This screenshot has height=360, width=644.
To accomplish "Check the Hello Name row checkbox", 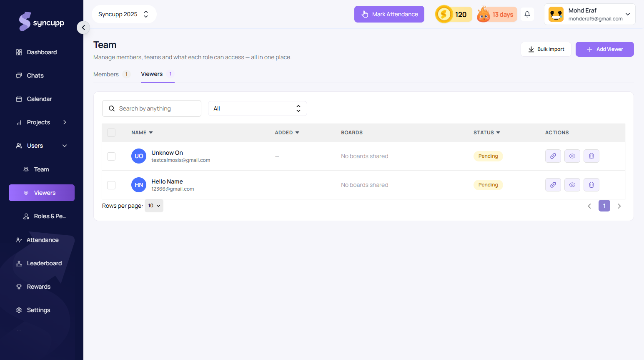I will pos(111,185).
